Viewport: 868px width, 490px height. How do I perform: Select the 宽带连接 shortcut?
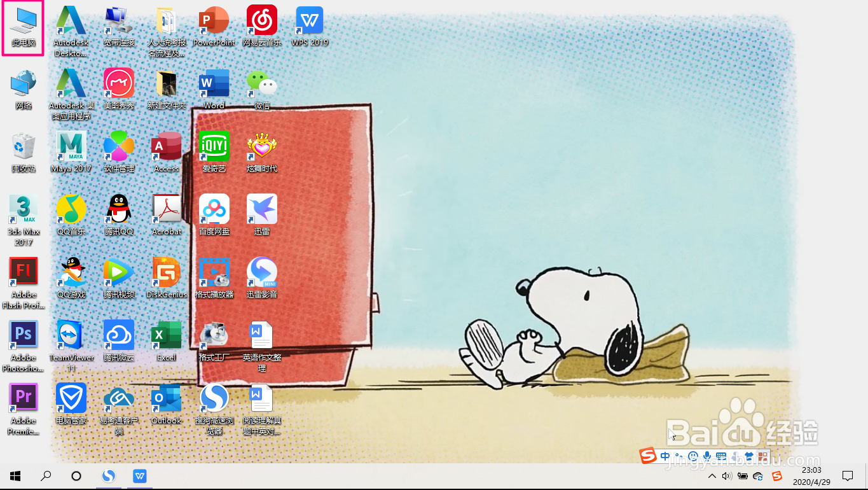click(119, 27)
